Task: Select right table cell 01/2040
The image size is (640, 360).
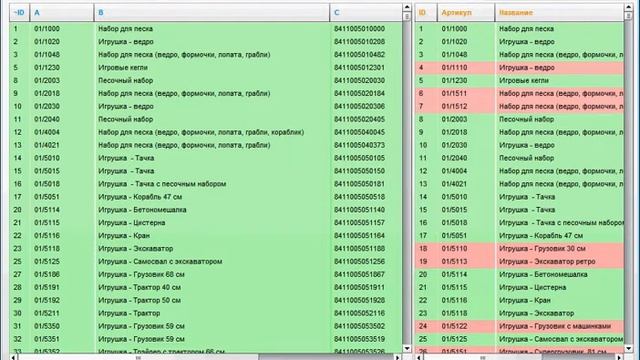Action: (x=454, y=158)
